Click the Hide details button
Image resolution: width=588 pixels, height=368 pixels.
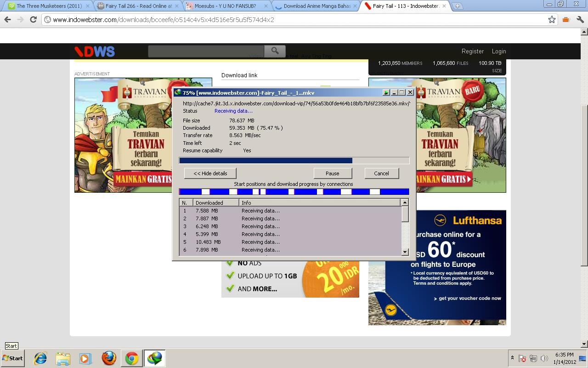pos(210,173)
